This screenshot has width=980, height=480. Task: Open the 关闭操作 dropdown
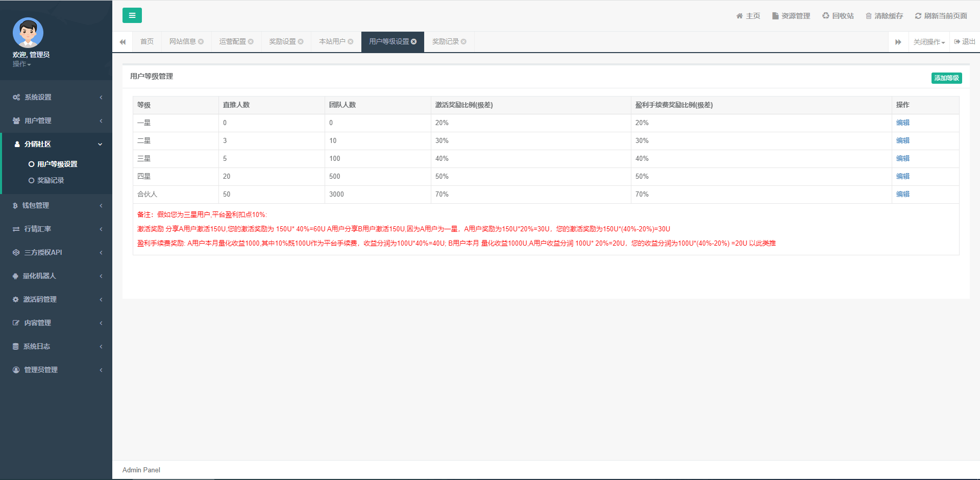[929, 42]
